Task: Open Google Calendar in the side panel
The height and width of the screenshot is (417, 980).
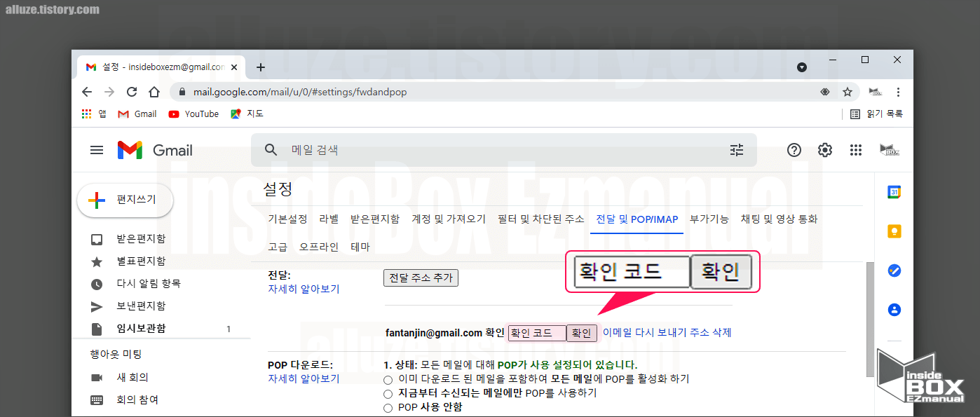Action: point(894,192)
